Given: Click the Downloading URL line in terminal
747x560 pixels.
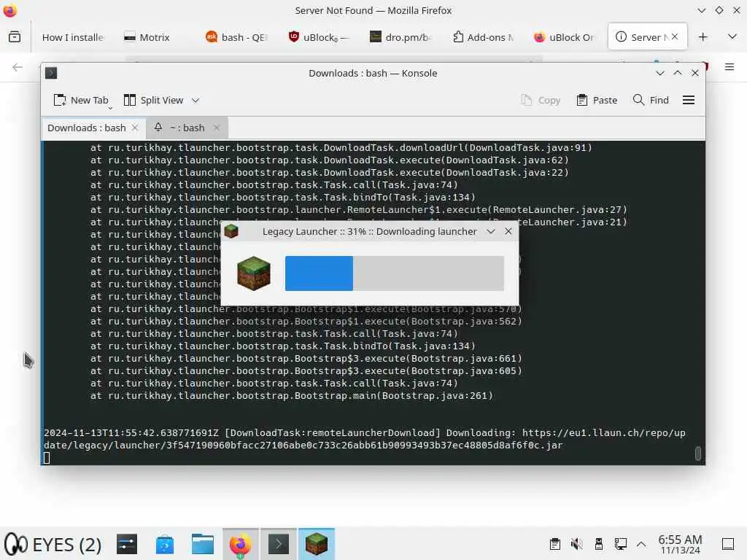Looking at the screenshot, I should (x=365, y=439).
